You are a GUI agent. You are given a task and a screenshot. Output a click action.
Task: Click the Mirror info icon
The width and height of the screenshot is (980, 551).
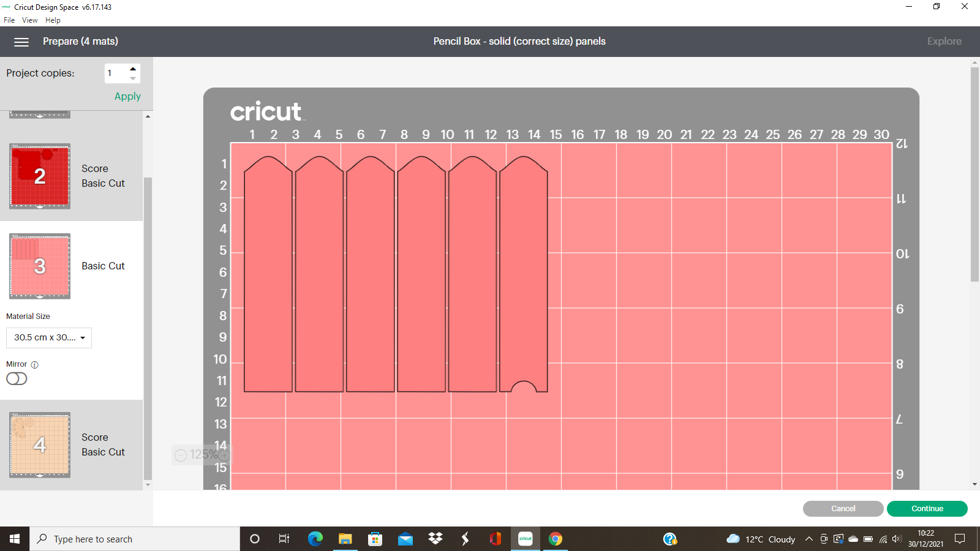point(35,364)
